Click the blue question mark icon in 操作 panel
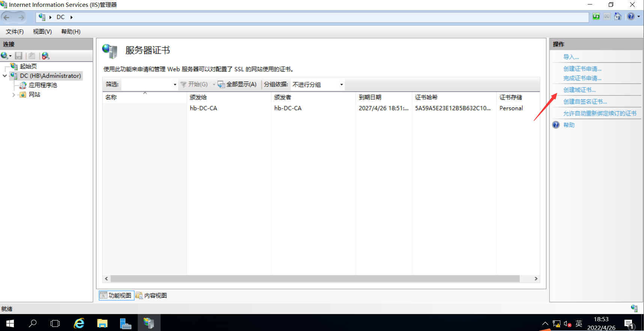Viewport: 644px width, 331px height. coord(556,125)
